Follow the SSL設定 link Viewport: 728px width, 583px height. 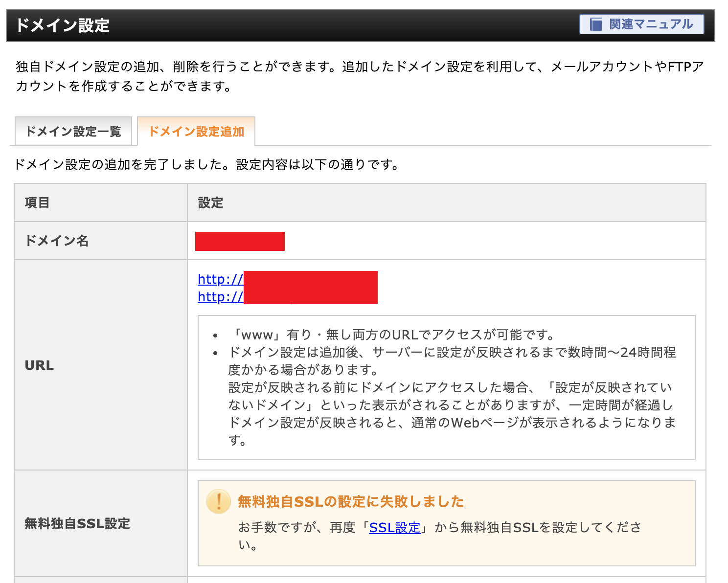tap(395, 527)
